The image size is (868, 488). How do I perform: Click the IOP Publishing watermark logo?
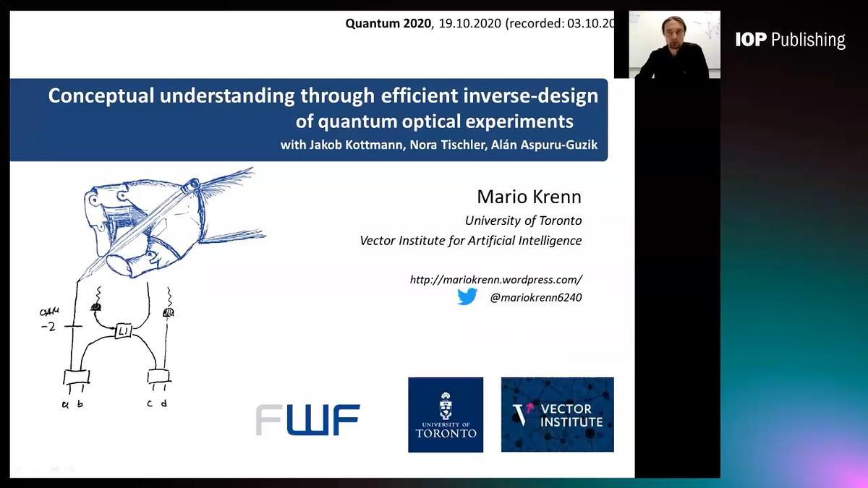[x=790, y=40]
